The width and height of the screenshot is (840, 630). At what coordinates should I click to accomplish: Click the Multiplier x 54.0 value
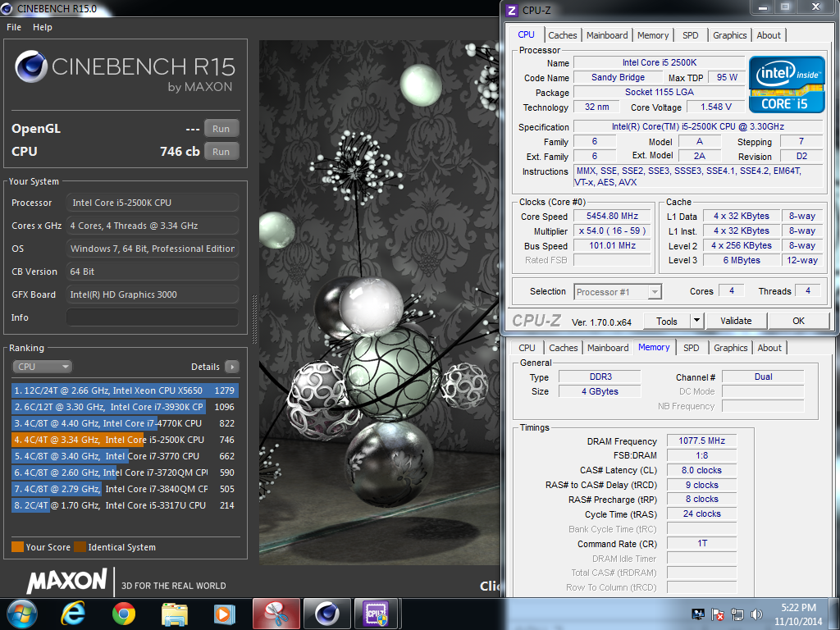(612, 231)
